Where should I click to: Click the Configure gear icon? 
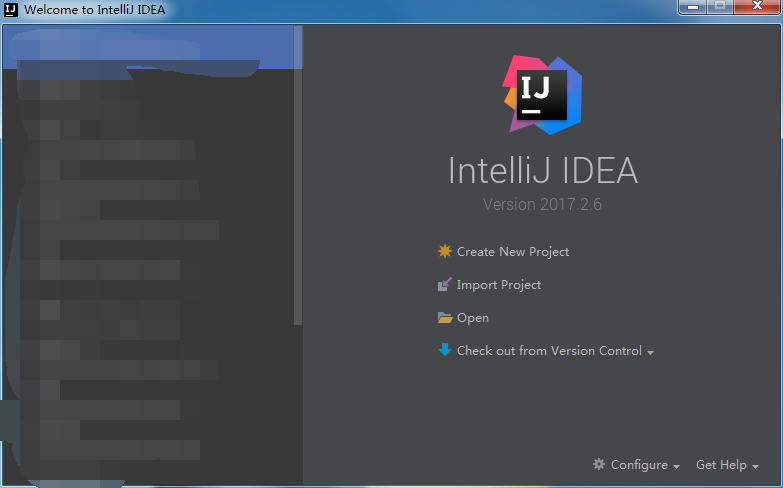click(x=599, y=464)
